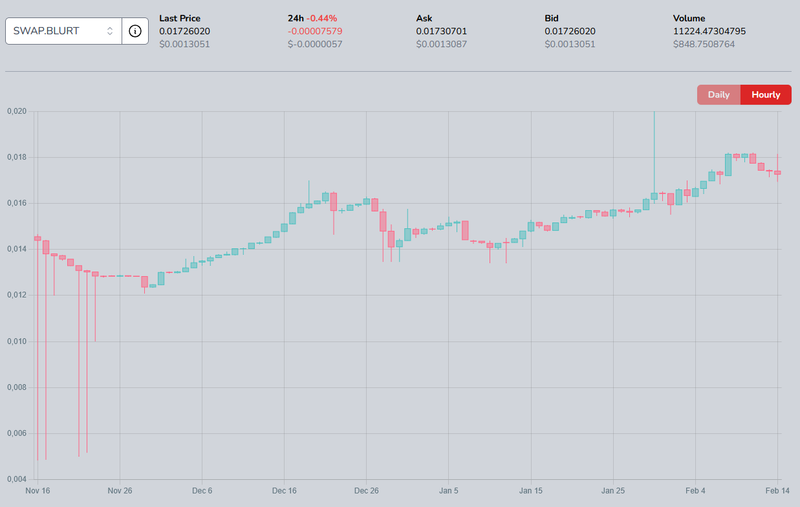Click the 0.020 price axis label
This screenshot has width=800, height=507.
click(x=15, y=111)
